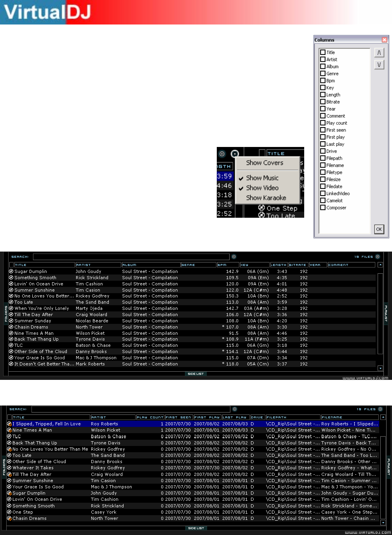Sort upper browser by Bitrate header
Screen dimensions: 392x535
[x=298, y=265]
